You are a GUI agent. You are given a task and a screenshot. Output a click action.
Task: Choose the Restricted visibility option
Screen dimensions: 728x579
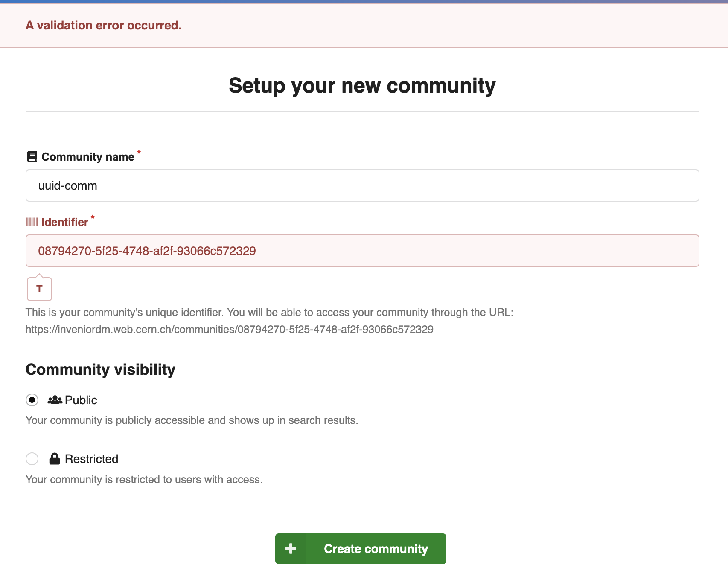(x=32, y=459)
